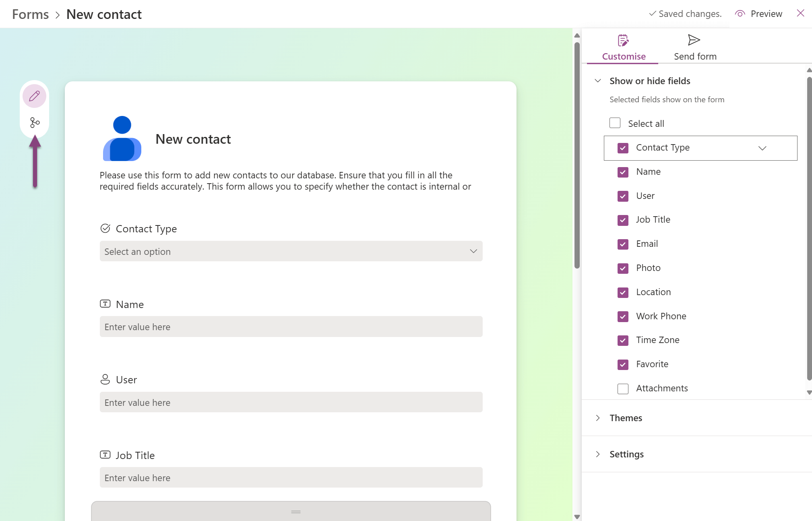Click the choice icon beside the Contact Type heading

[105, 228]
